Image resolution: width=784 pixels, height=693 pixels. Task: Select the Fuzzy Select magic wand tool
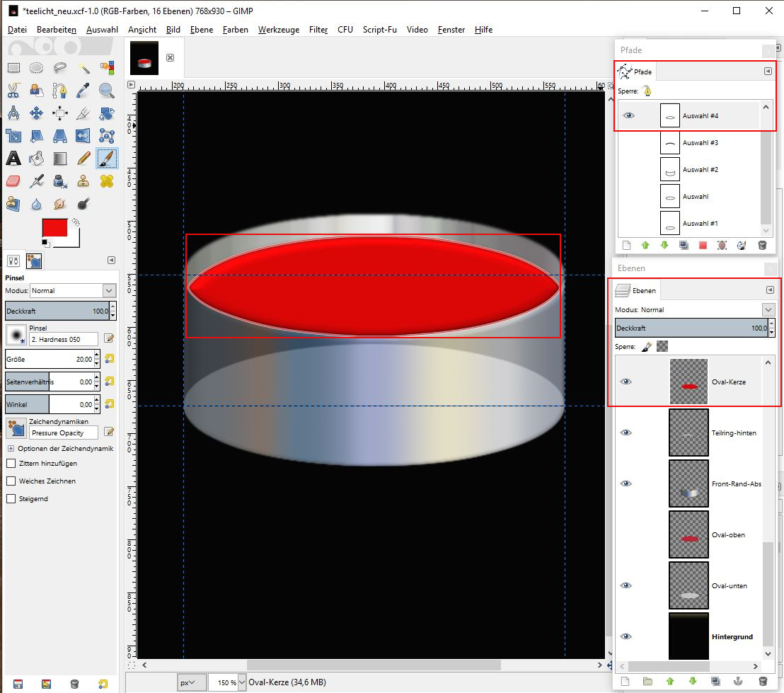(x=83, y=68)
